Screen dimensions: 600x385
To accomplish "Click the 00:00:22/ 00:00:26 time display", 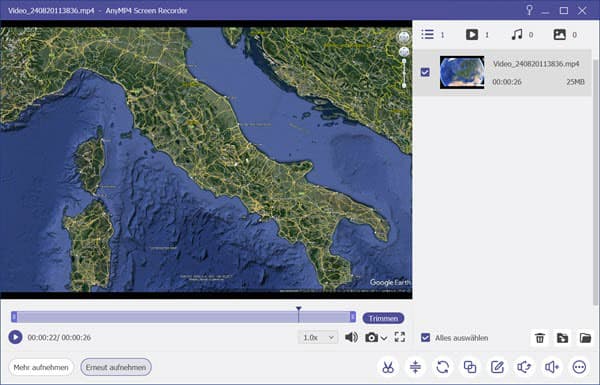I will tap(59, 338).
